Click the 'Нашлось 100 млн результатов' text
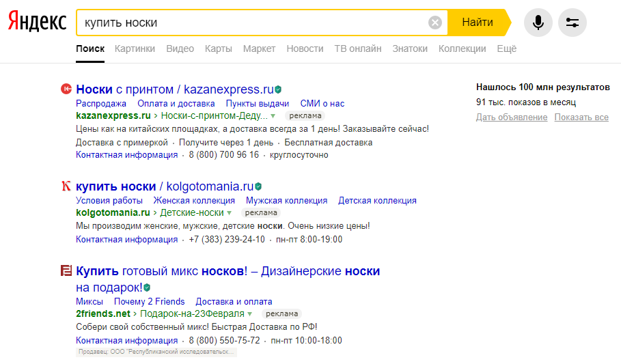Image resolution: width=621 pixels, height=364 pixels. coord(543,87)
